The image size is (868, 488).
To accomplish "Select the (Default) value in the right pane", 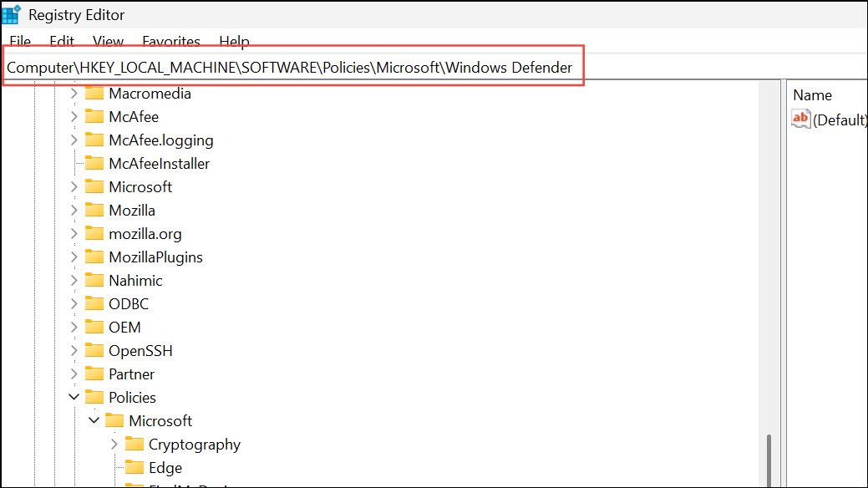I will pos(840,119).
